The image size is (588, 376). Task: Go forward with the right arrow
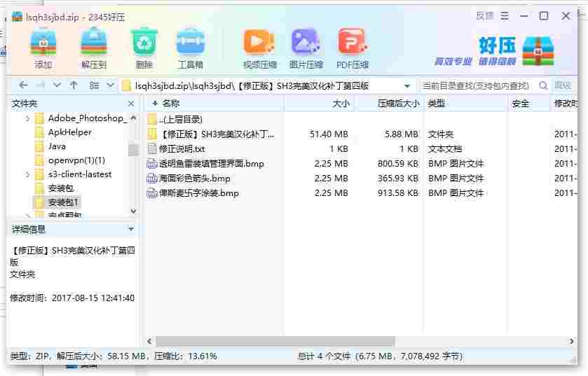pos(41,85)
